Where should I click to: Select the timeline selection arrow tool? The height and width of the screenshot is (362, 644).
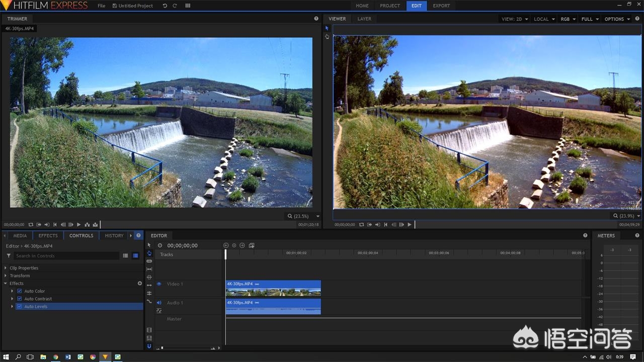[149, 245]
